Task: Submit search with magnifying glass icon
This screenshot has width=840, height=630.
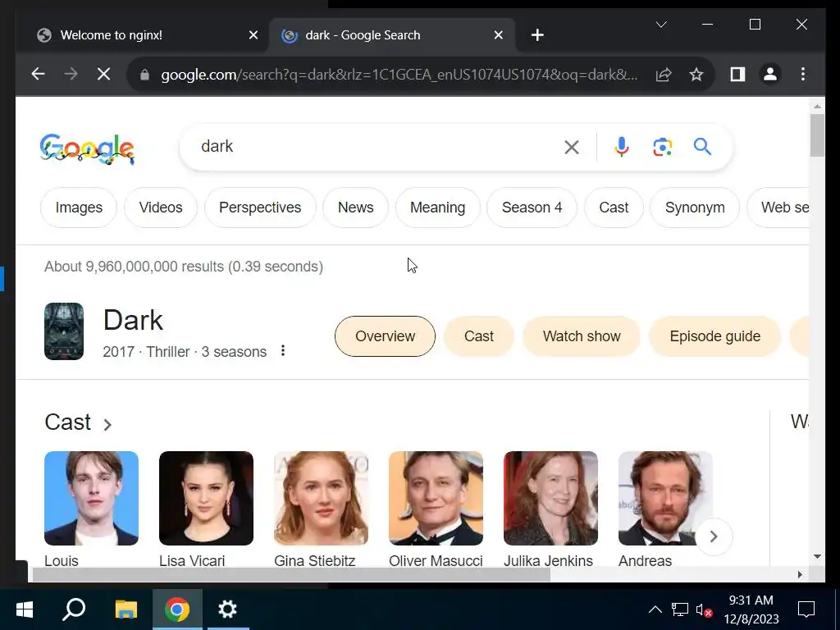Action: coord(702,146)
